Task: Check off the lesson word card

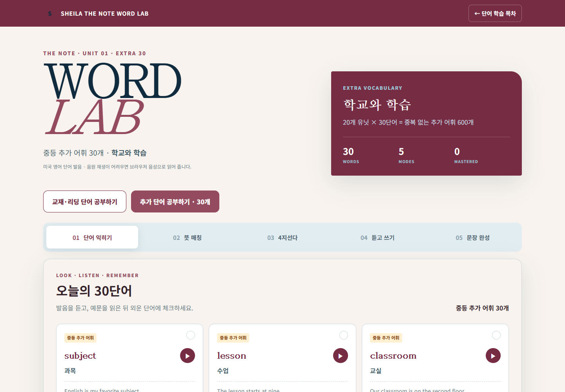Action: [344, 335]
